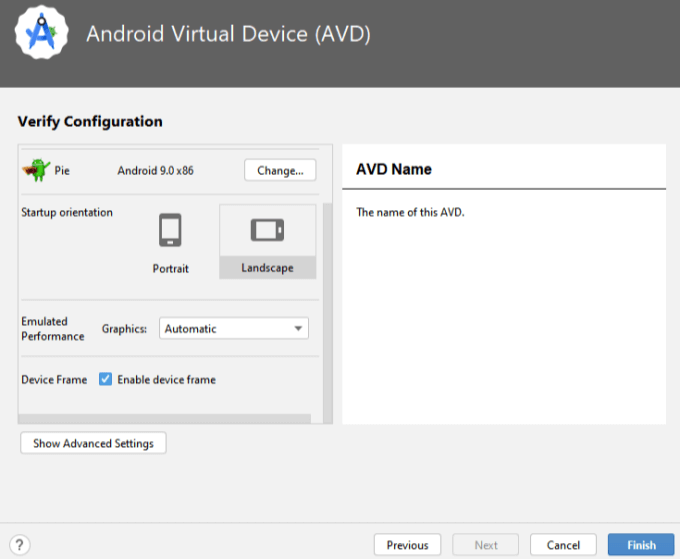Click the Landscape orientation label

(x=267, y=268)
